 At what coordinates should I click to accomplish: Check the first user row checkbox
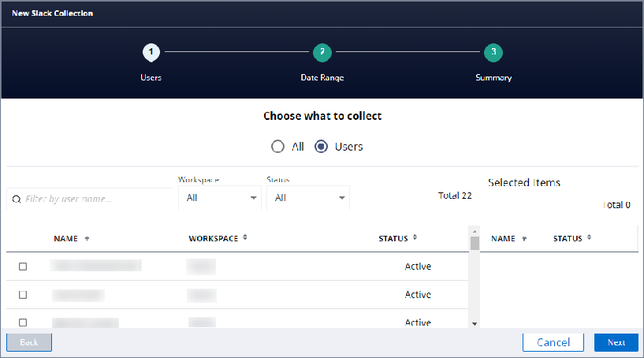click(23, 267)
